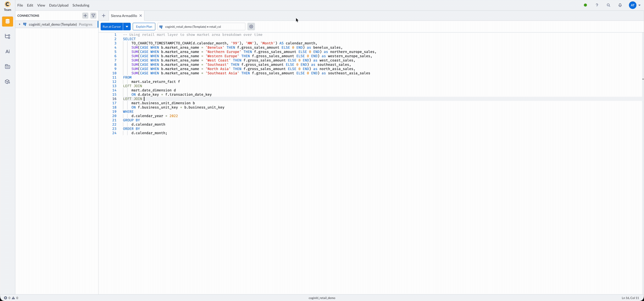The width and height of the screenshot is (644, 301).
Task: Open the catalog folder sidebar icon
Action: coord(8,67)
